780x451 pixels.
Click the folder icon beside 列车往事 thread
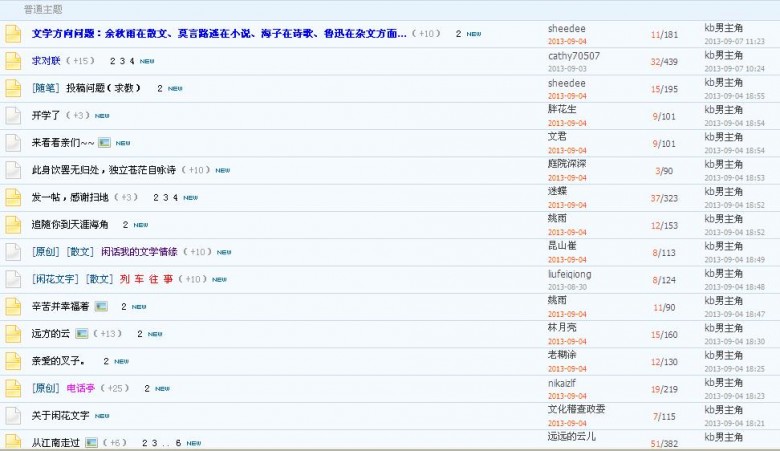click(13, 279)
